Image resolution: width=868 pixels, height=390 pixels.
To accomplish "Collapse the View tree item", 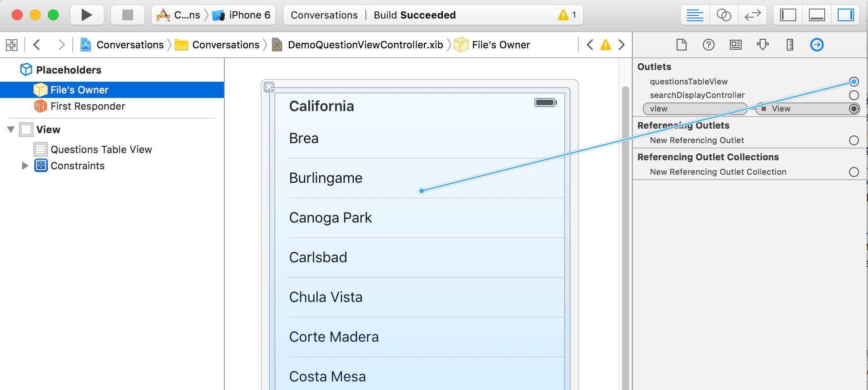I will [x=11, y=130].
